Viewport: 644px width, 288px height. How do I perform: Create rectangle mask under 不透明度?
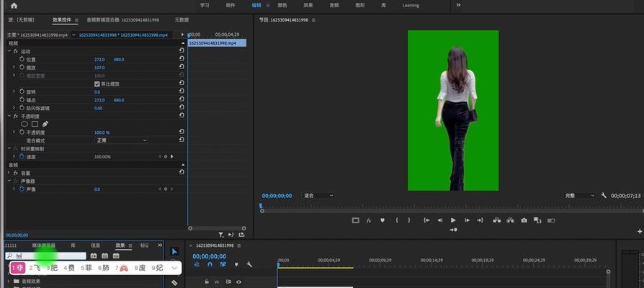coord(35,124)
